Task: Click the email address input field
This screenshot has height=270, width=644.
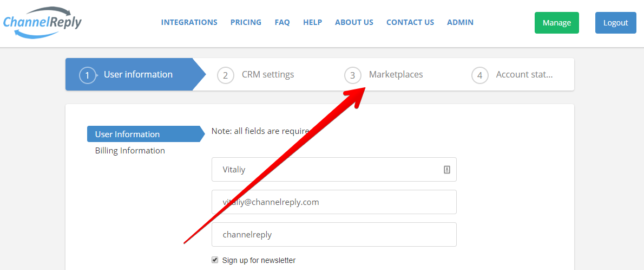Action: (334, 202)
